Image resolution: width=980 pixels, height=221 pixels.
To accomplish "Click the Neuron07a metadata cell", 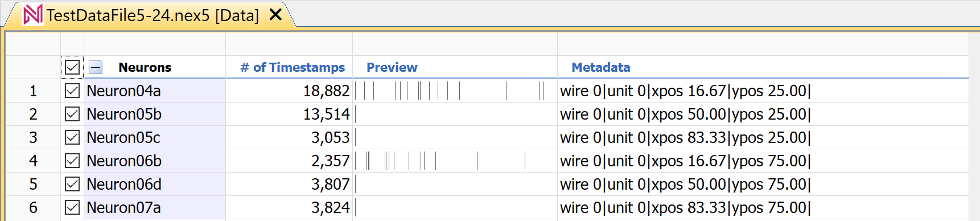I will pyautogui.click(x=763, y=207).
